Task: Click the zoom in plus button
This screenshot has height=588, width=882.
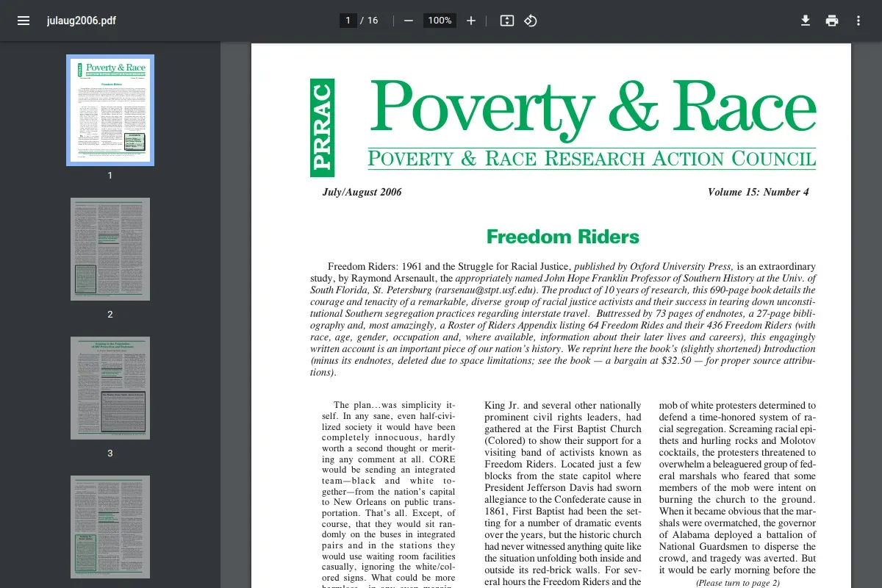Action: tap(471, 21)
